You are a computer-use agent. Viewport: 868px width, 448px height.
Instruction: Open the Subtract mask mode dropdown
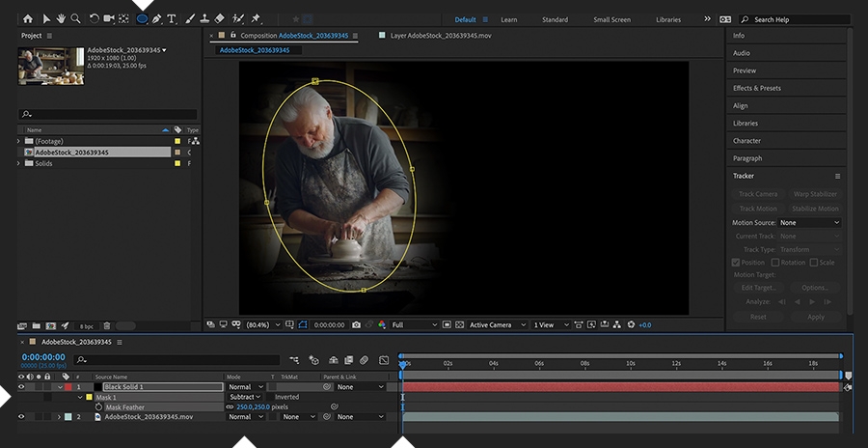pos(245,397)
